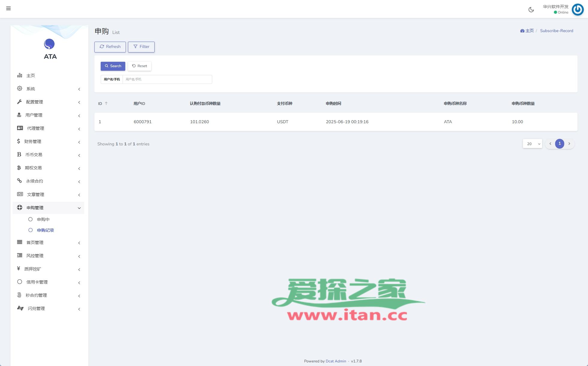588x366 pixels.
Task: Click the 用户名/手机 search input field
Action: [x=167, y=79]
